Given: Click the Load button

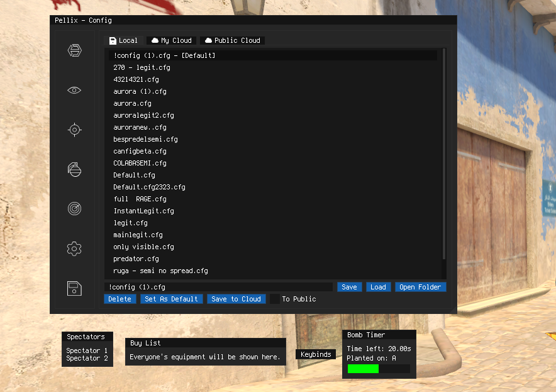Looking at the screenshot, I should point(378,287).
